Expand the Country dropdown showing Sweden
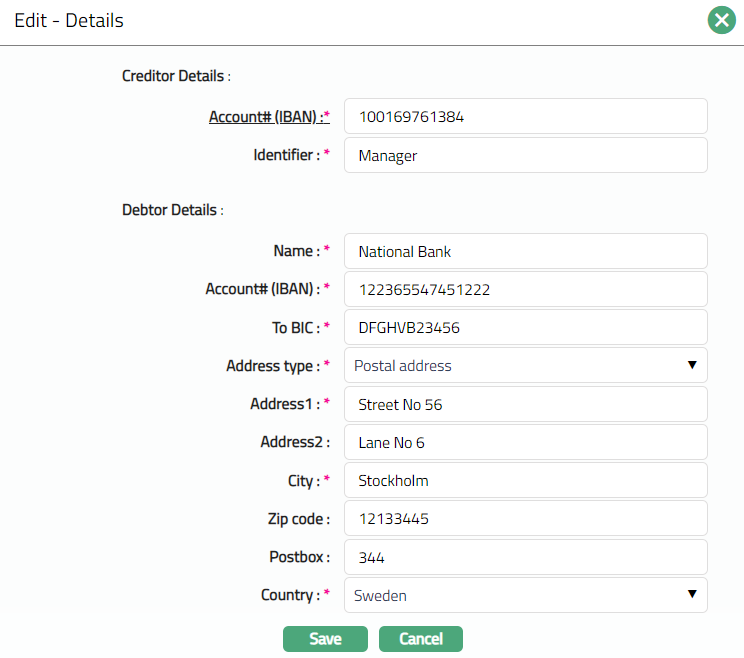The width and height of the screenshot is (744, 658). click(x=525, y=595)
